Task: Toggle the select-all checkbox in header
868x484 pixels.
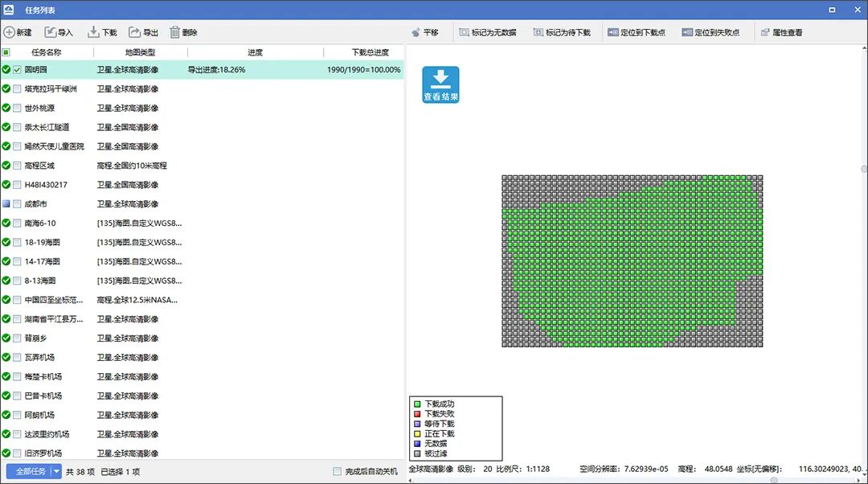Action: click(x=6, y=52)
